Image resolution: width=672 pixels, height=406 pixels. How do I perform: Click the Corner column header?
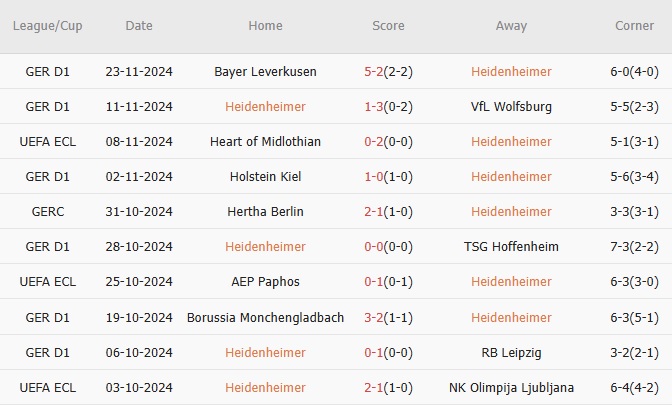[x=635, y=26]
